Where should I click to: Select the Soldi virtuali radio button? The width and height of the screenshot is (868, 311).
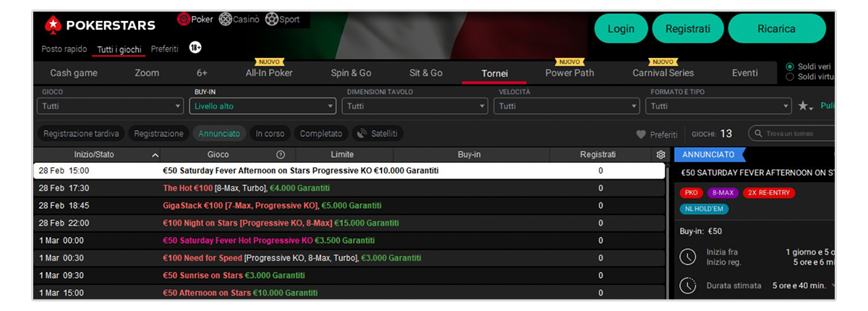(790, 77)
